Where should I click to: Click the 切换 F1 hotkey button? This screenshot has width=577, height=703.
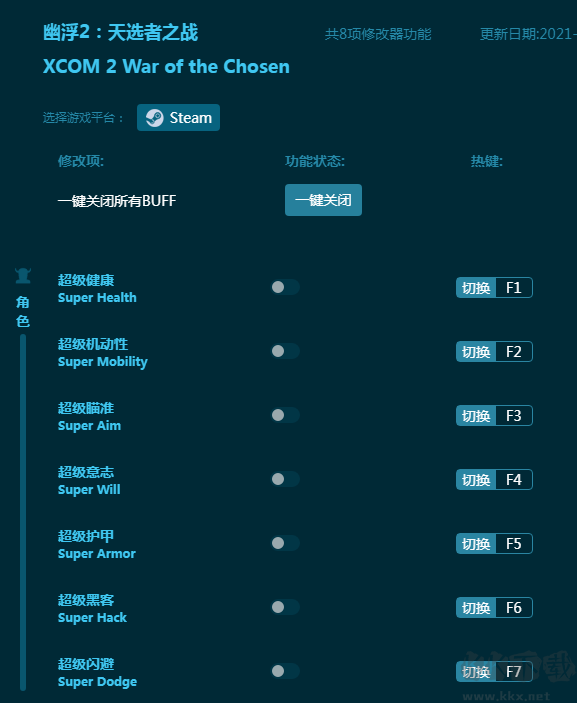(x=494, y=287)
